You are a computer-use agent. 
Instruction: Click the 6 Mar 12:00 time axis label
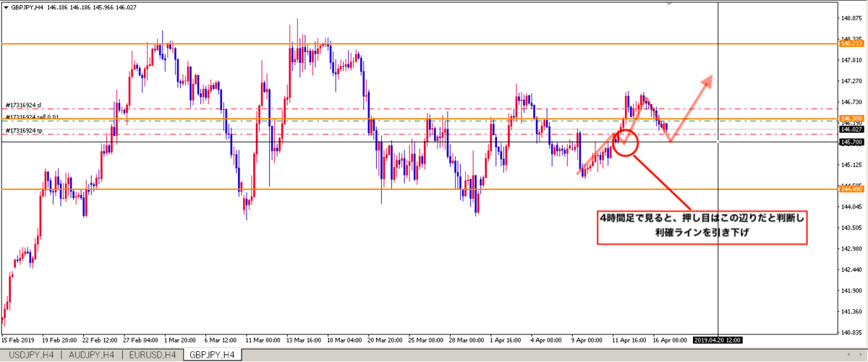[x=221, y=340]
